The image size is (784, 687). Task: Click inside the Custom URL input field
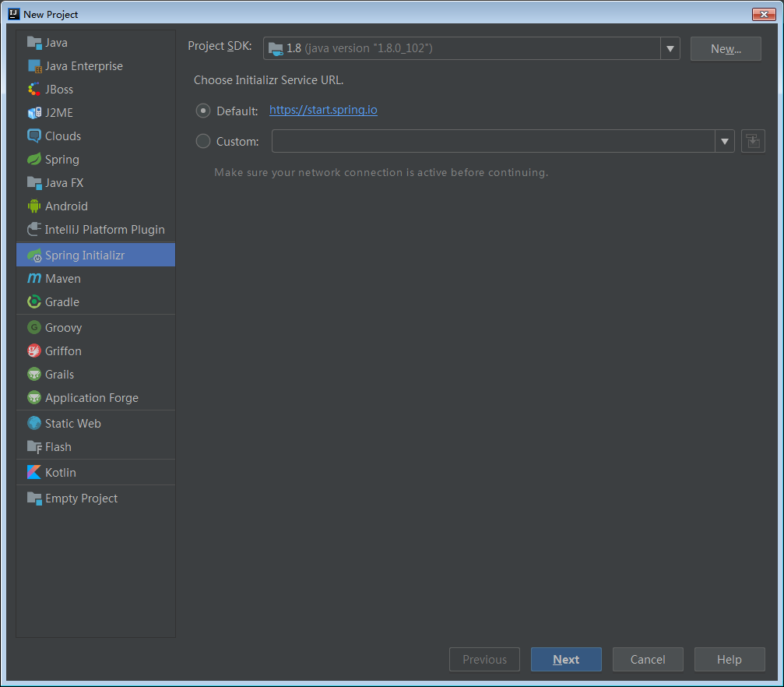pos(493,141)
